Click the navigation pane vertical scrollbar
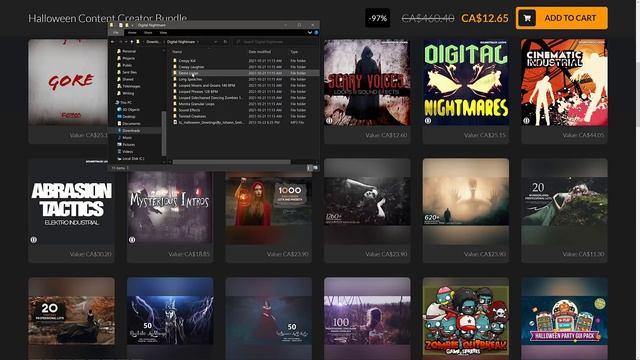This screenshot has width=640, height=360. click(164, 133)
